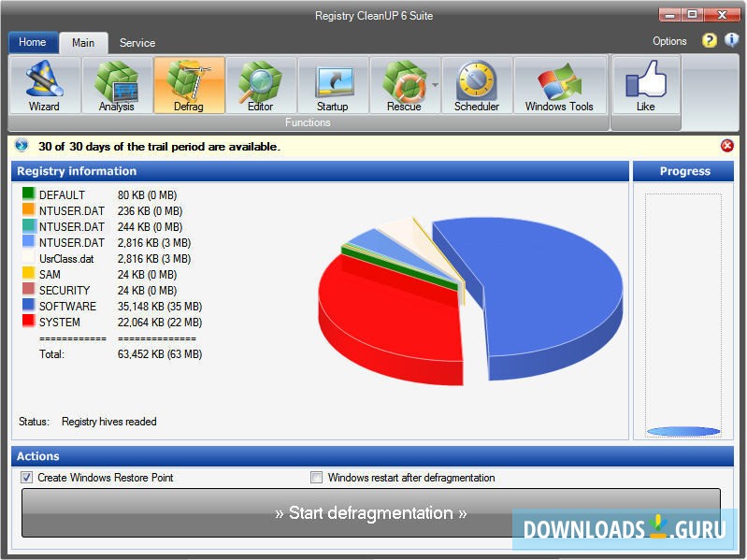
Task: Open the Startup manager
Action: 333,85
